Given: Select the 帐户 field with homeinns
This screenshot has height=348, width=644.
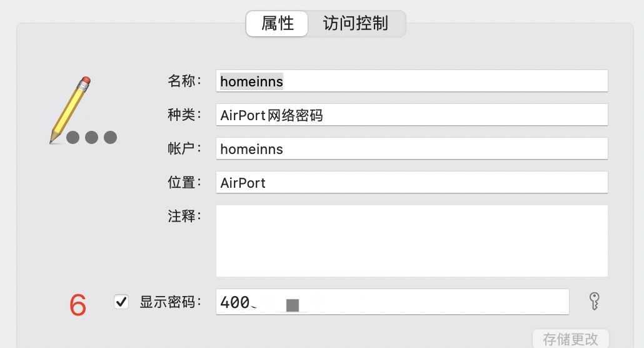Looking at the screenshot, I should pyautogui.click(x=411, y=148).
